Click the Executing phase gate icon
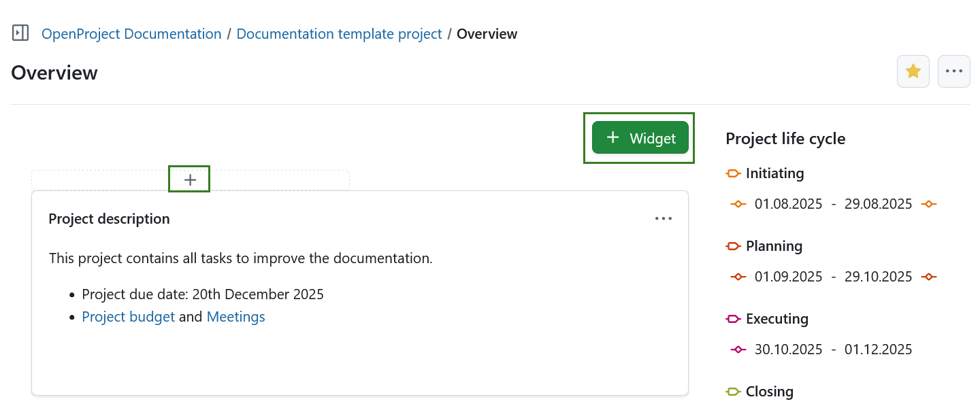 coord(733,319)
